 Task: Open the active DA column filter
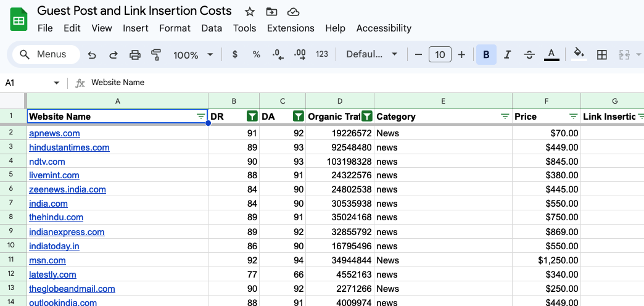[299, 116]
